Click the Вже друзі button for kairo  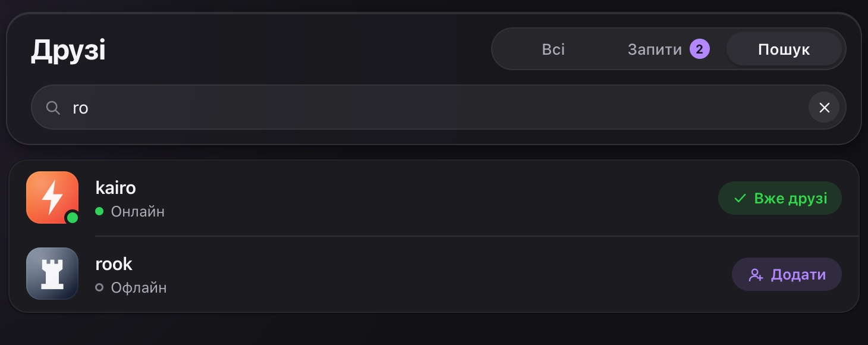pos(780,198)
